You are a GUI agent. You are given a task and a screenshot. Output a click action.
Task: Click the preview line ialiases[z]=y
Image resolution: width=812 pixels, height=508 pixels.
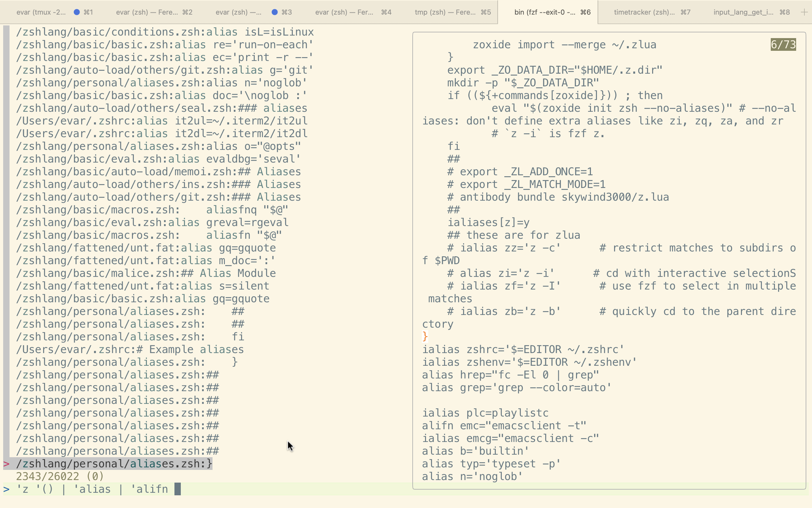[x=488, y=223]
